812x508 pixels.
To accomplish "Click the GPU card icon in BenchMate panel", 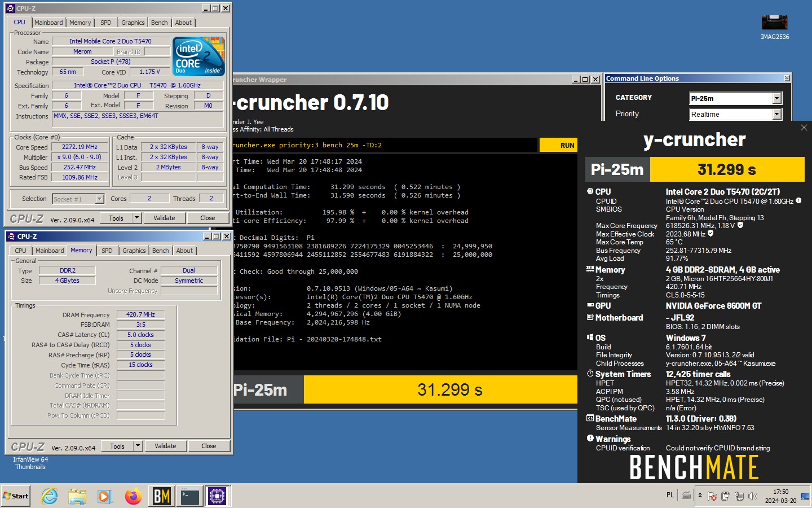I will tap(590, 305).
